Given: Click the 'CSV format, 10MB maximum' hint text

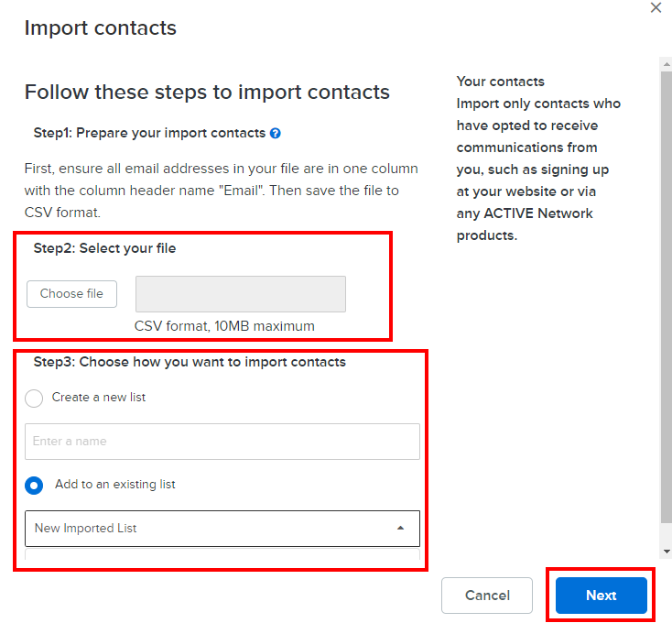Looking at the screenshot, I should pos(224,326).
